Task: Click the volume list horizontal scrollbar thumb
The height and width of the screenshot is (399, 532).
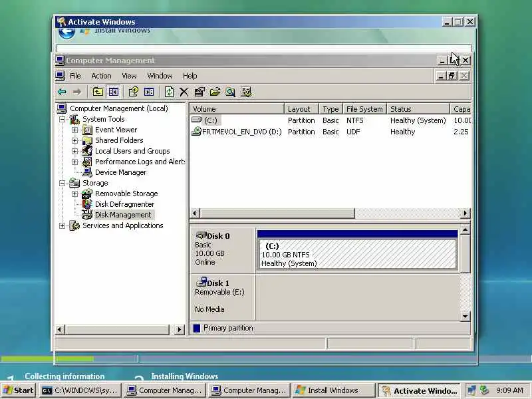Action: tap(277, 213)
